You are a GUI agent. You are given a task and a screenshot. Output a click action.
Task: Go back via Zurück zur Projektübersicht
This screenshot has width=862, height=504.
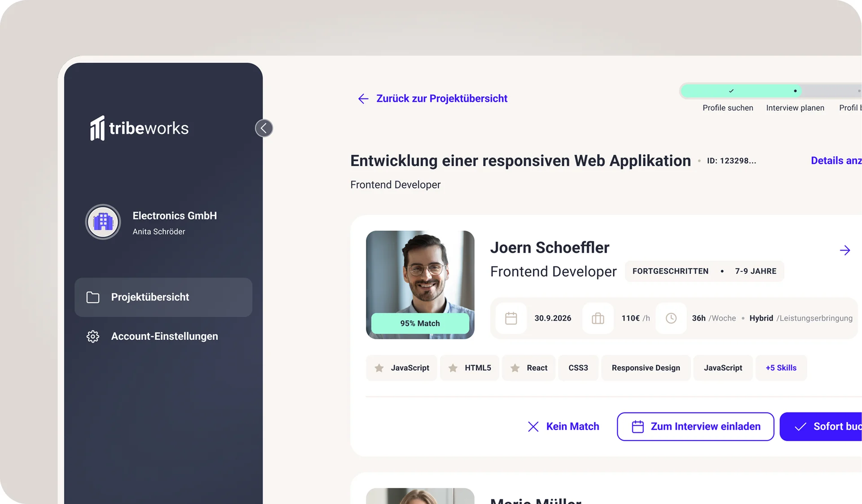pos(432,98)
